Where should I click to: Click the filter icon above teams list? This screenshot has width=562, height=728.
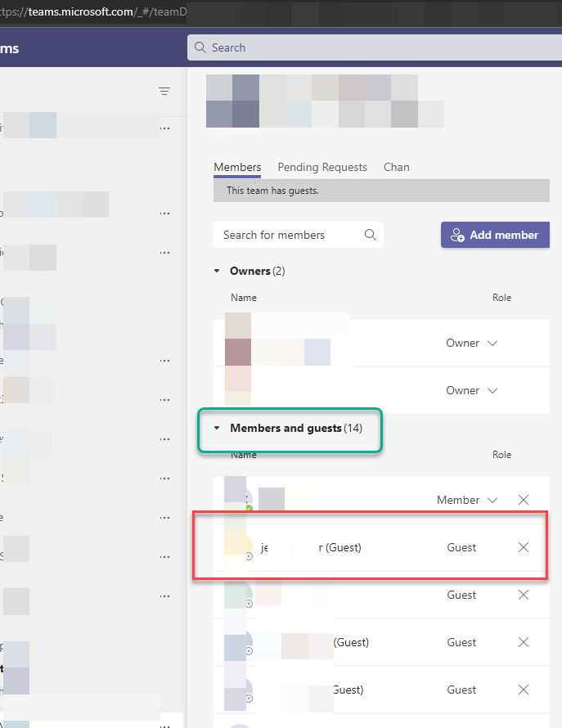tap(164, 92)
